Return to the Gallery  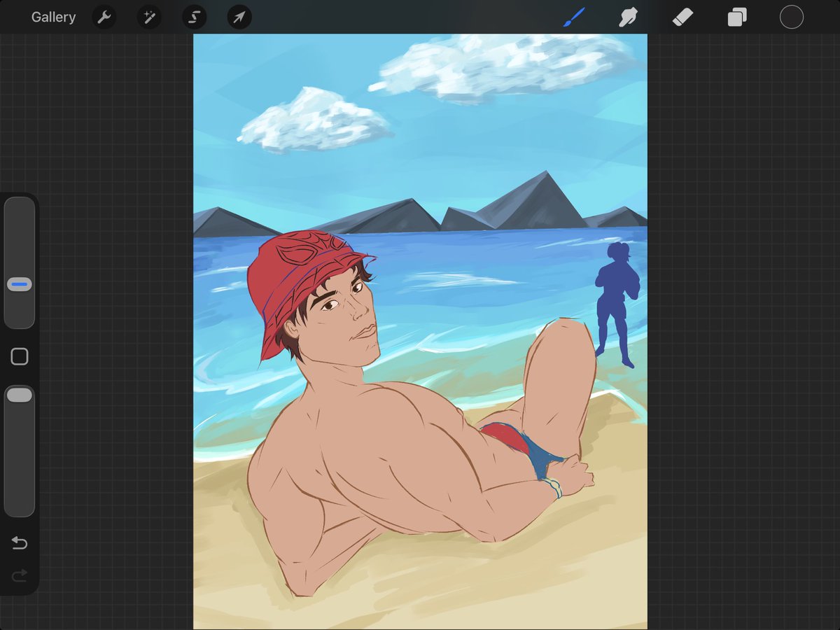pyautogui.click(x=53, y=17)
